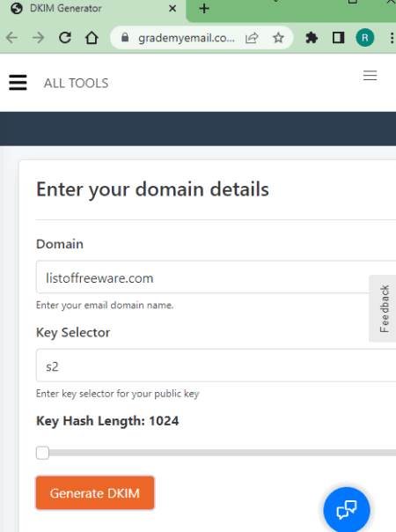396x532 pixels.
Task: Open the Feedback side tab
Action: point(383,308)
